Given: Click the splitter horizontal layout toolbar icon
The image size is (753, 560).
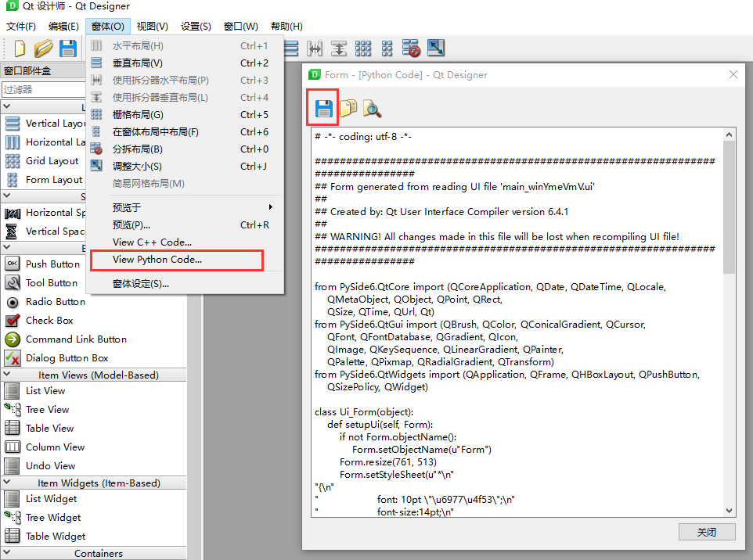Looking at the screenshot, I should coord(315,48).
